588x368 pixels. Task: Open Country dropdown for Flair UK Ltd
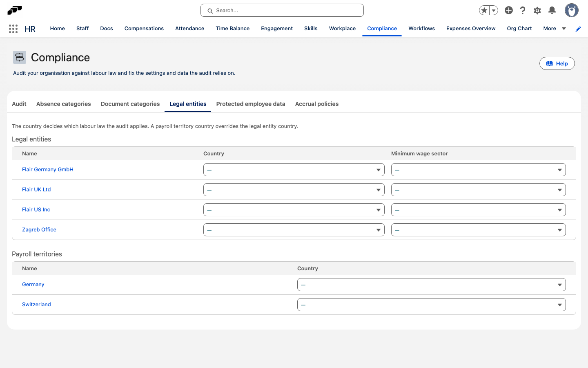click(x=294, y=190)
